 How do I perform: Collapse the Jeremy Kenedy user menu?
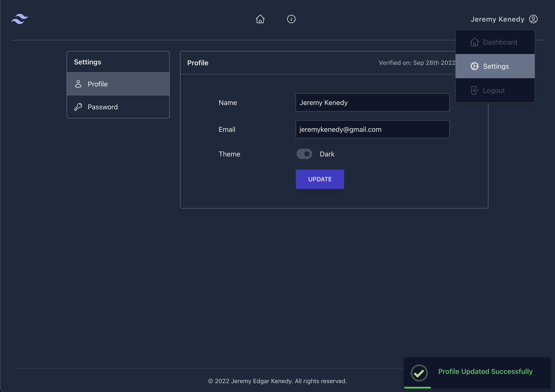(x=498, y=19)
